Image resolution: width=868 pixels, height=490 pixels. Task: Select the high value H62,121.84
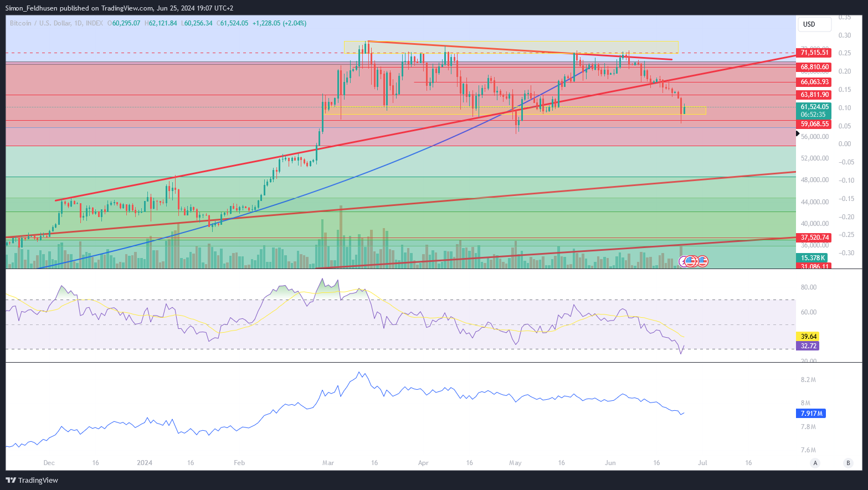(161, 23)
